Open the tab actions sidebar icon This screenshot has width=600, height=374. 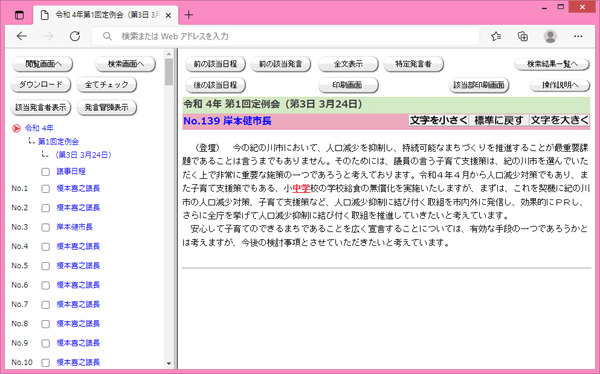tap(19, 15)
